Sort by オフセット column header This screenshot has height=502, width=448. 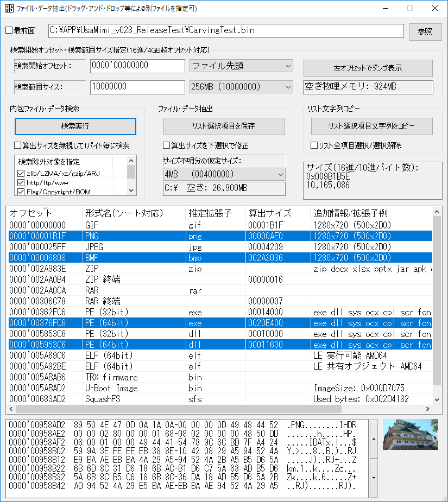(45, 213)
